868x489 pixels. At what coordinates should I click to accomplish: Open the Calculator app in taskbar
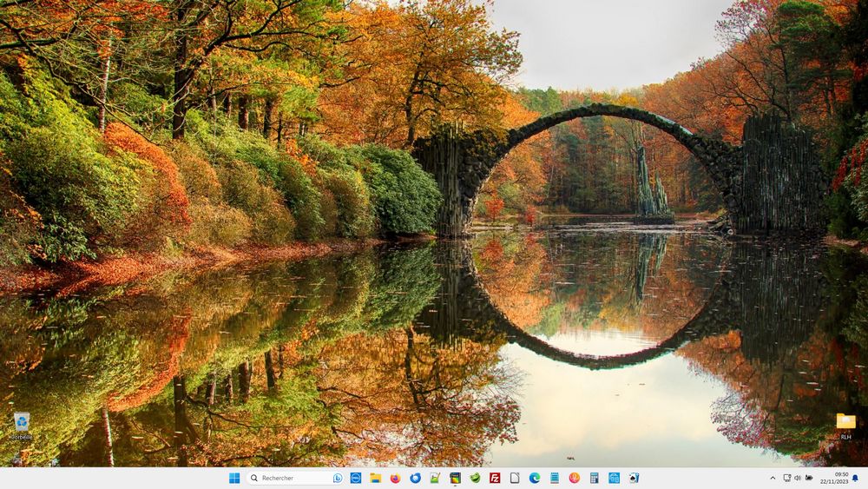pos(594,478)
